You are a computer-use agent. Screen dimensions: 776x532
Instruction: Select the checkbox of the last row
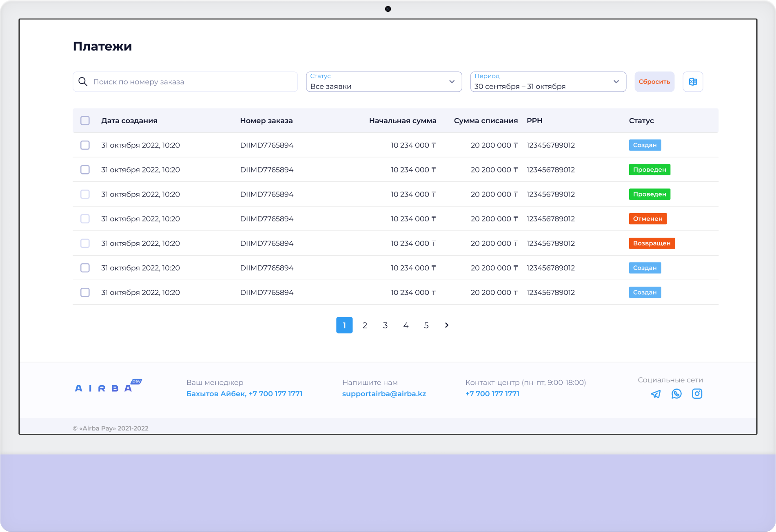tap(85, 292)
